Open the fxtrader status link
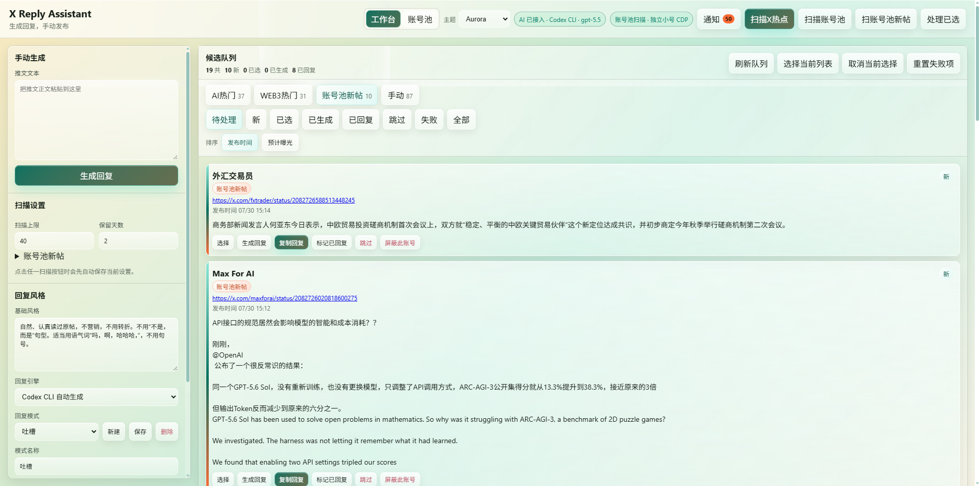Image resolution: width=980 pixels, height=486 pixels. [283, 200]
